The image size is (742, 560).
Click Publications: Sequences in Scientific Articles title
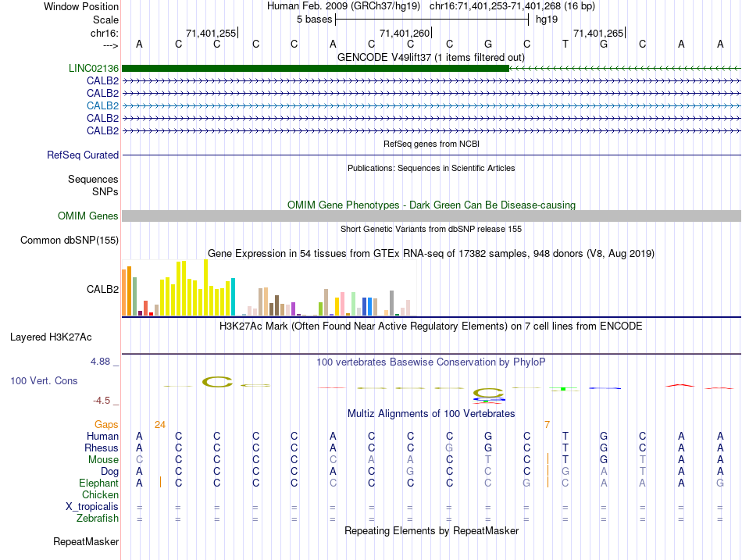tap(431, 168)
